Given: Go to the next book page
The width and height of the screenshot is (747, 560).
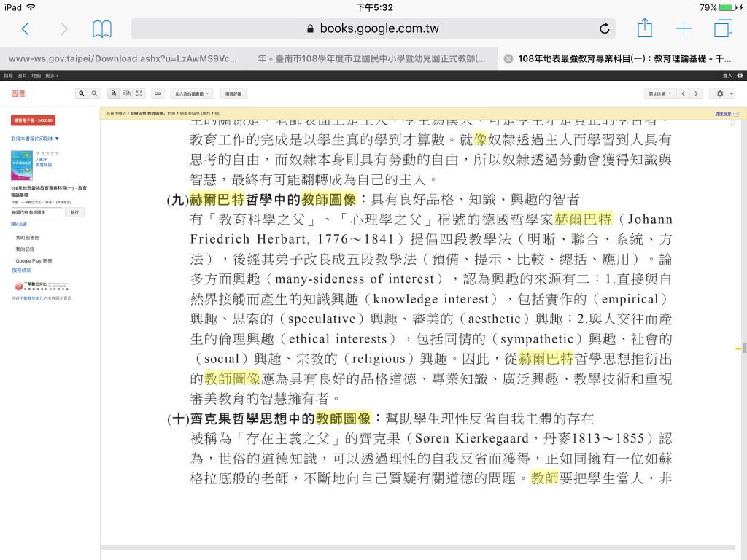Looking at the screenshot, I should (696, 93).
